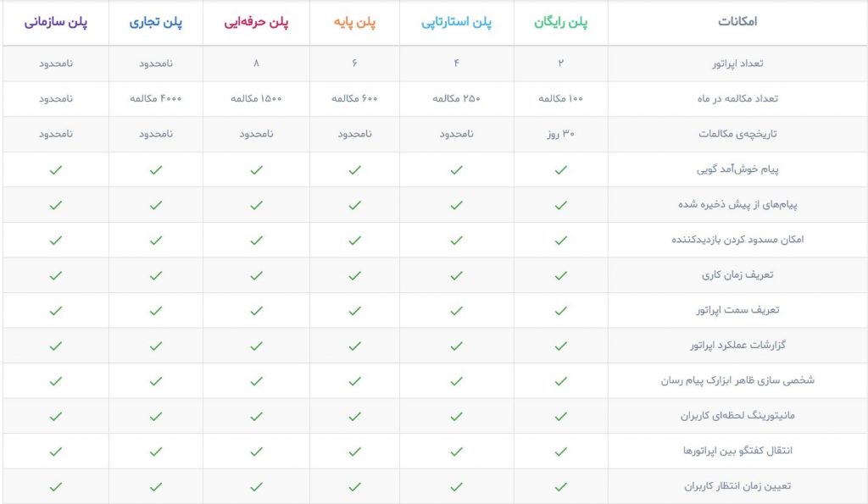The height and width of the screenshot is (504, 868).
Task: Click the startup plan checkmark for تعریف زمان کاری
Action: coord(456,275)
